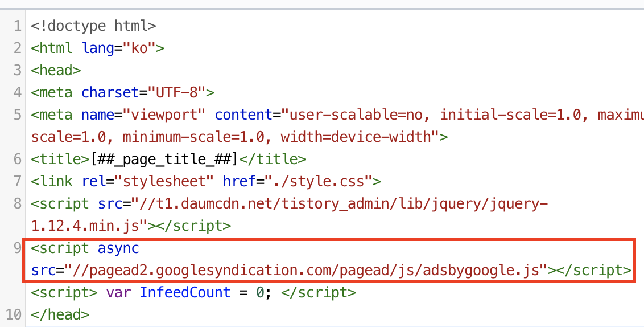This screenshot has height=327, width=644.
Task: Click the closing "</title>" tag
Action: click(x=273, y=159)
